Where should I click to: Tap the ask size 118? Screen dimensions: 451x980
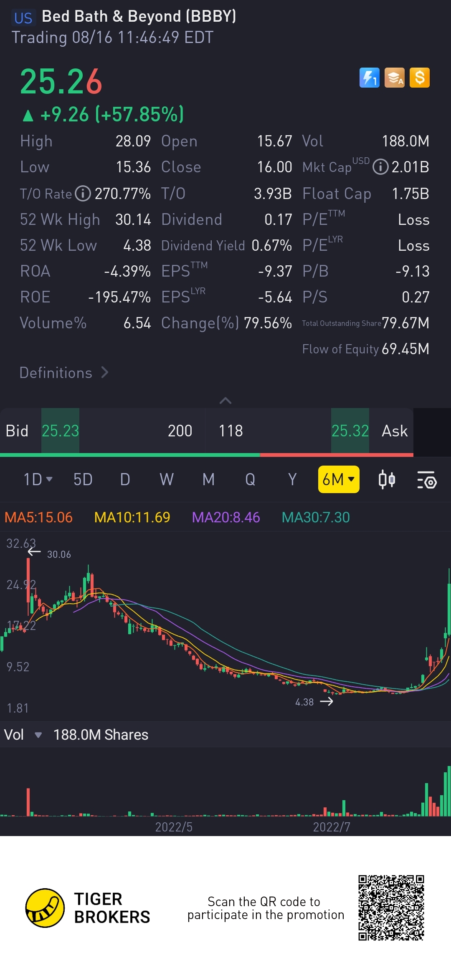click(x=231, y=431)
